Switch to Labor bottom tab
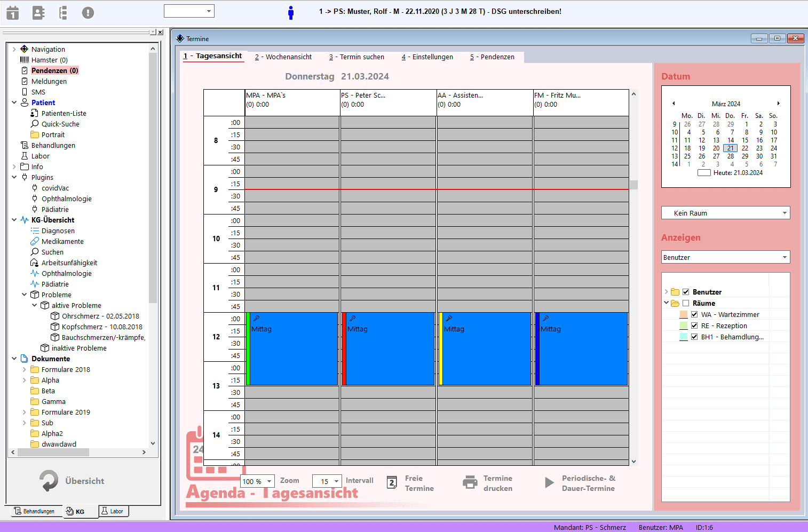 (113, 511)
